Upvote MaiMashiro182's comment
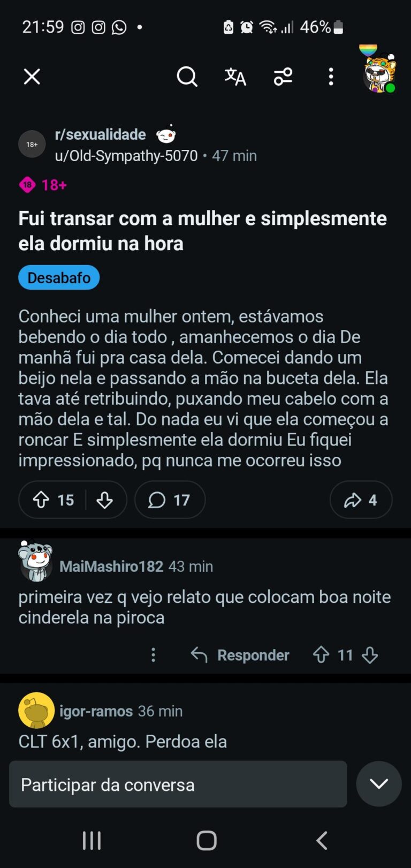Viewport: 411px width, 868px height. point(321,655)
